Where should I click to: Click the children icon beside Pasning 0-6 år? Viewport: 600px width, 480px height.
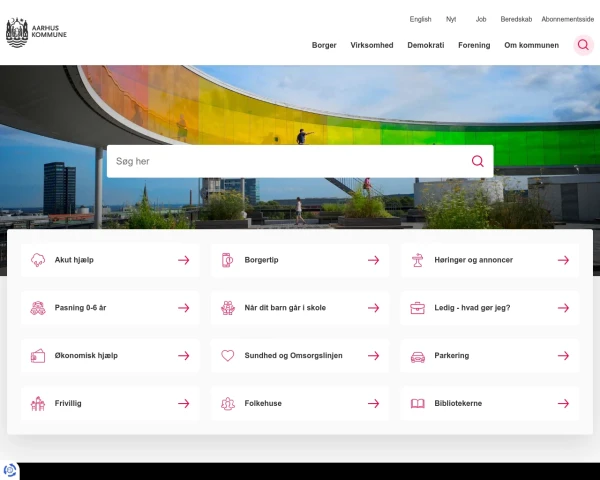(38, 308)
